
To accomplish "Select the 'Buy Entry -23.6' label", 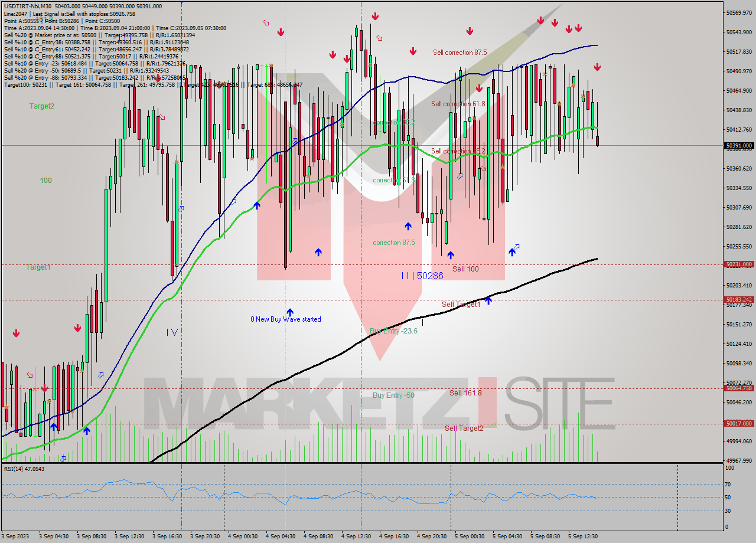I will pos(394,331).
